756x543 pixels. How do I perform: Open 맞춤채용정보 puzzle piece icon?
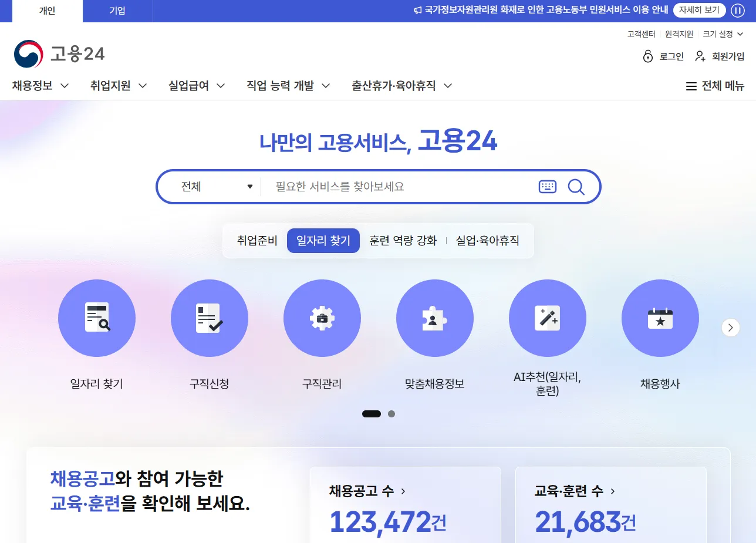(x=435, y=318)
